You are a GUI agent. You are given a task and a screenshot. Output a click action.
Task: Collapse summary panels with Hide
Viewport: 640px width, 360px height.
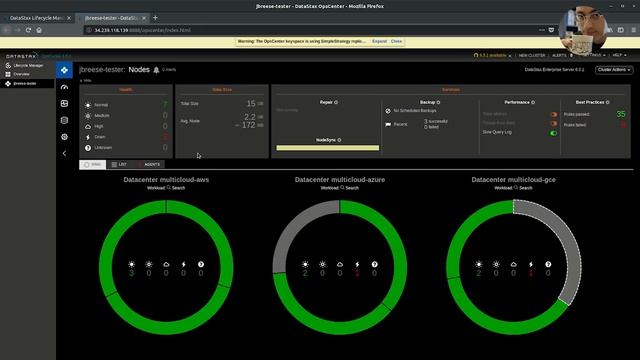86,81
